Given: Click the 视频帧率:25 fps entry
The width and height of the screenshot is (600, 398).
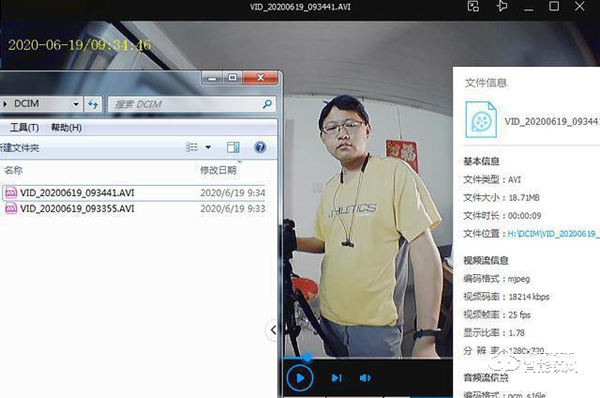Looking at the screenshot, I should 497,315.
